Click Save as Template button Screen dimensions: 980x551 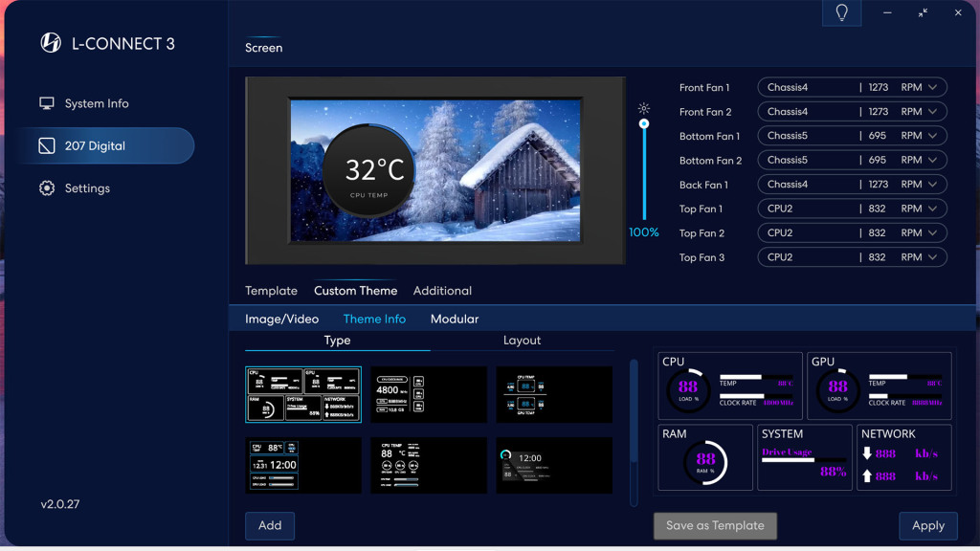click(x=715, y=525)
